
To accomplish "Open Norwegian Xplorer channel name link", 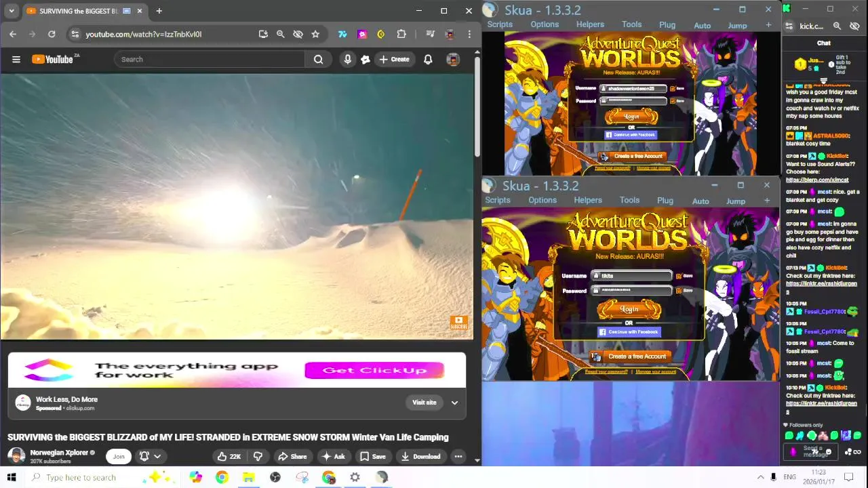I will click(x=59, y=452).
